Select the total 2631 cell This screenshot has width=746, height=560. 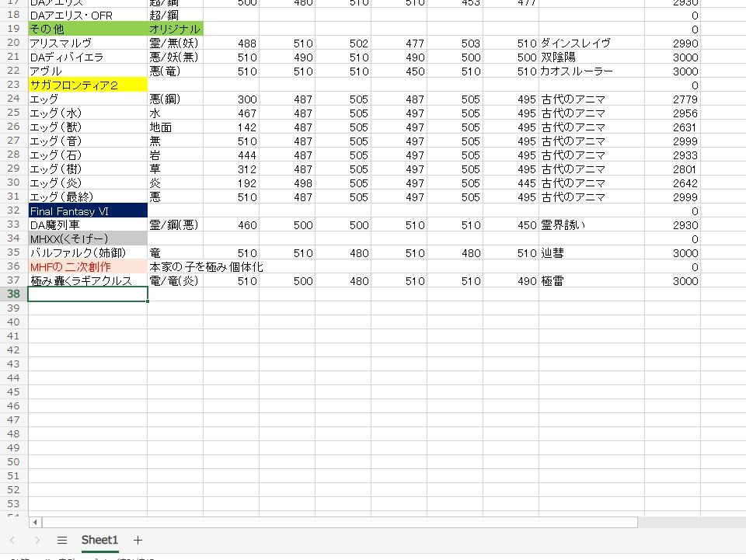(672, 127)
